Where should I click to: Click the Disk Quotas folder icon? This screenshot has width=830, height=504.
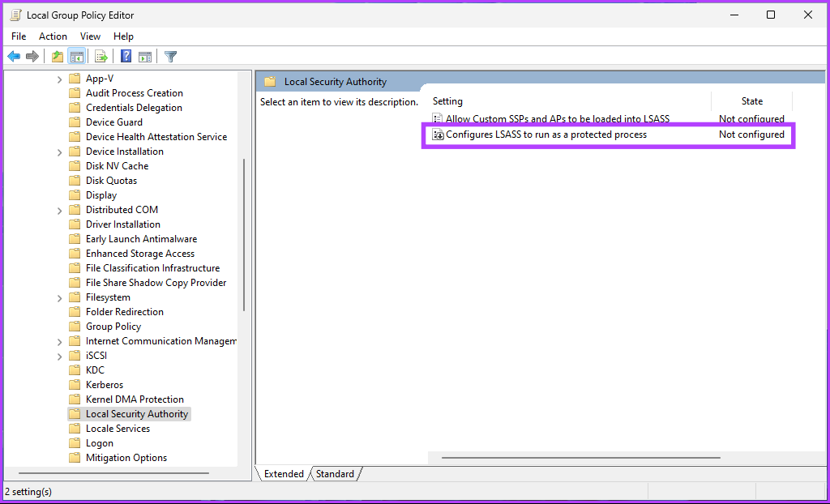pyautogui.click(x=75, y=181)
